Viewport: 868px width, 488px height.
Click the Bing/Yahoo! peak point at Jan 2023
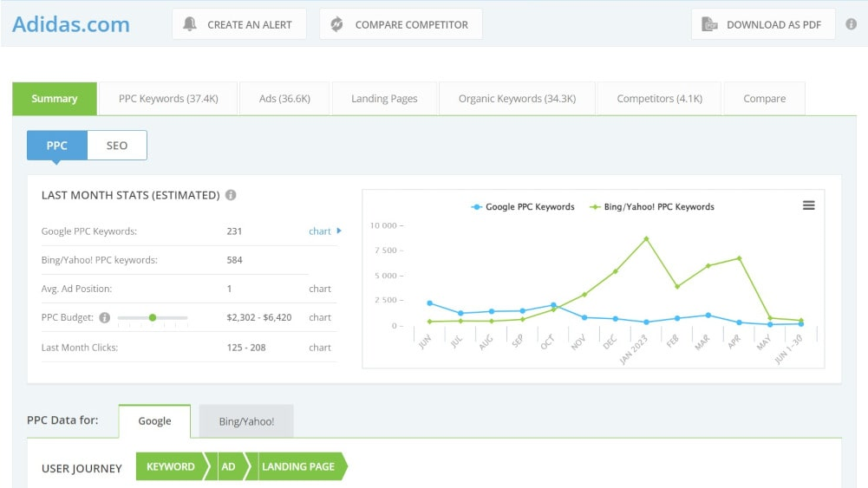click(x=646, y=239)
